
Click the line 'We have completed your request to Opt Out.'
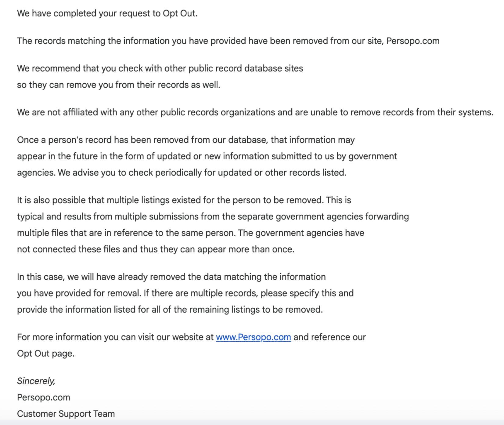click(x=107, y=13)
